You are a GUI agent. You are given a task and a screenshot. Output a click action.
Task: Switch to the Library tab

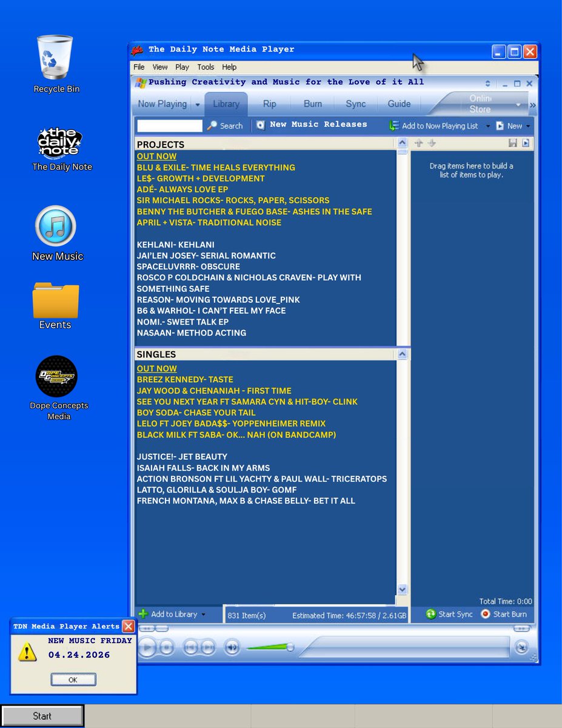click(x=226, y=104)
